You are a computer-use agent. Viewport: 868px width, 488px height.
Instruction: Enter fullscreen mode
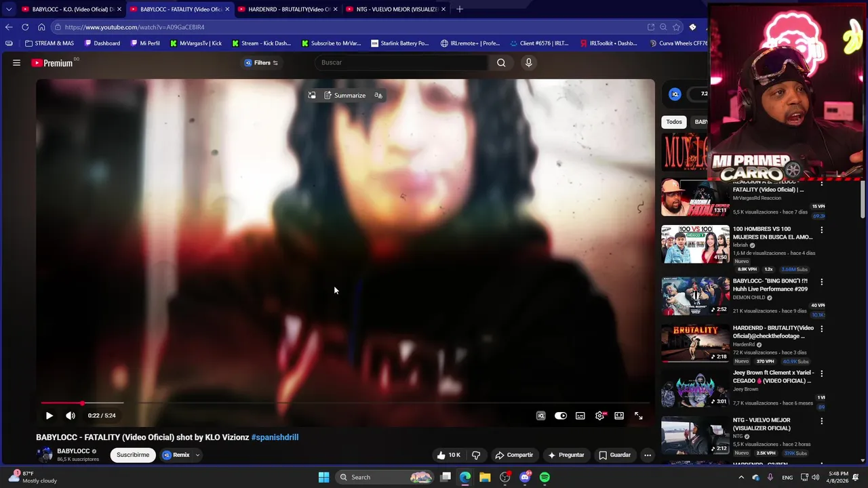point(639,415)
